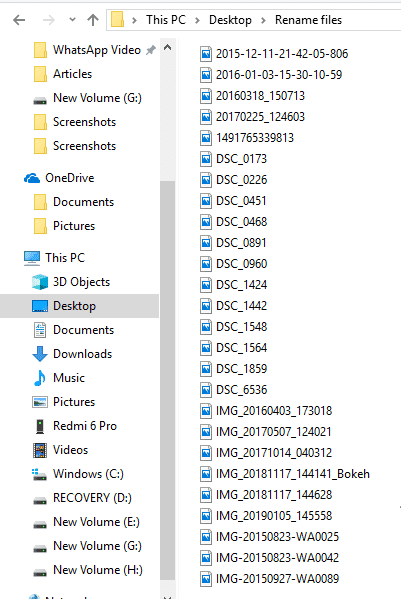
Task: Click the This PC monitor icon
Action: point(32,258)
